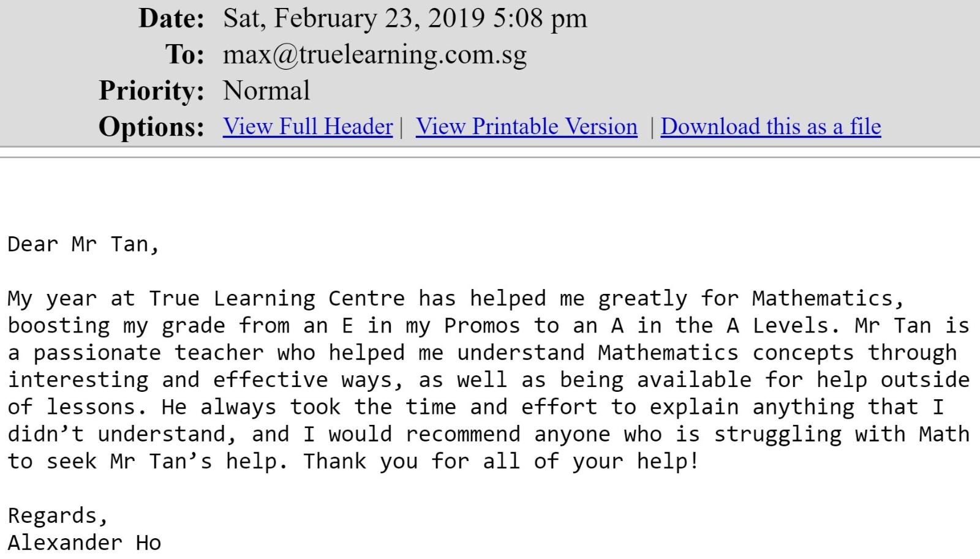Click the Date: header label
Image resolution: width=980 pixels, height=559 pixels.
click(x=171, y=18)
